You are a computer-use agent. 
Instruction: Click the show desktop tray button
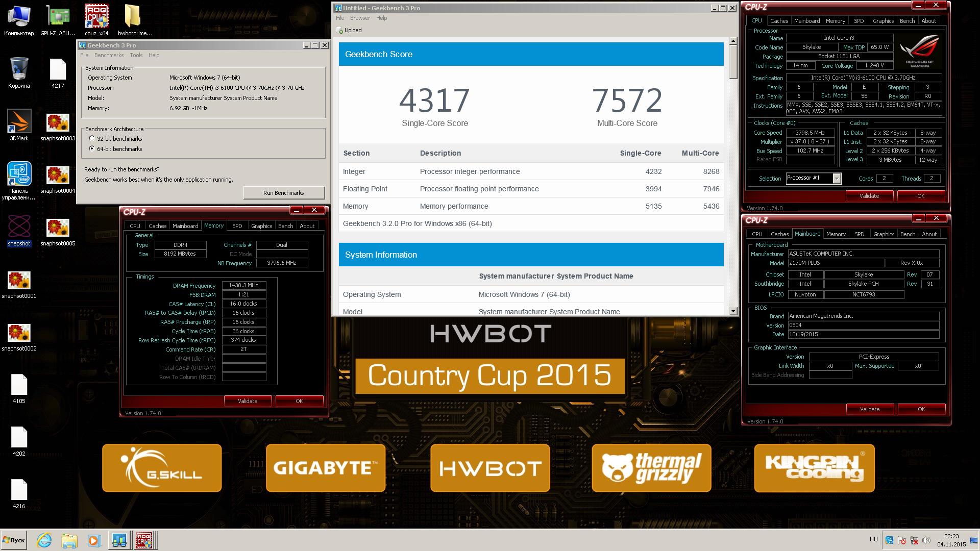pyautogui.click(x=974, y=540)
